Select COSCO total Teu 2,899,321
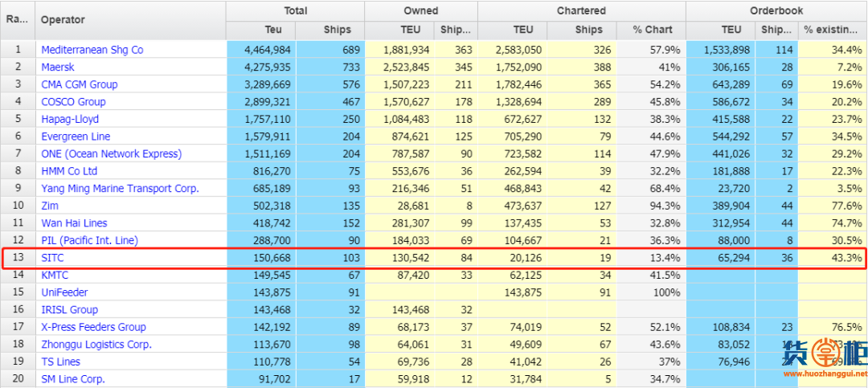 click(x=260, y=102)
